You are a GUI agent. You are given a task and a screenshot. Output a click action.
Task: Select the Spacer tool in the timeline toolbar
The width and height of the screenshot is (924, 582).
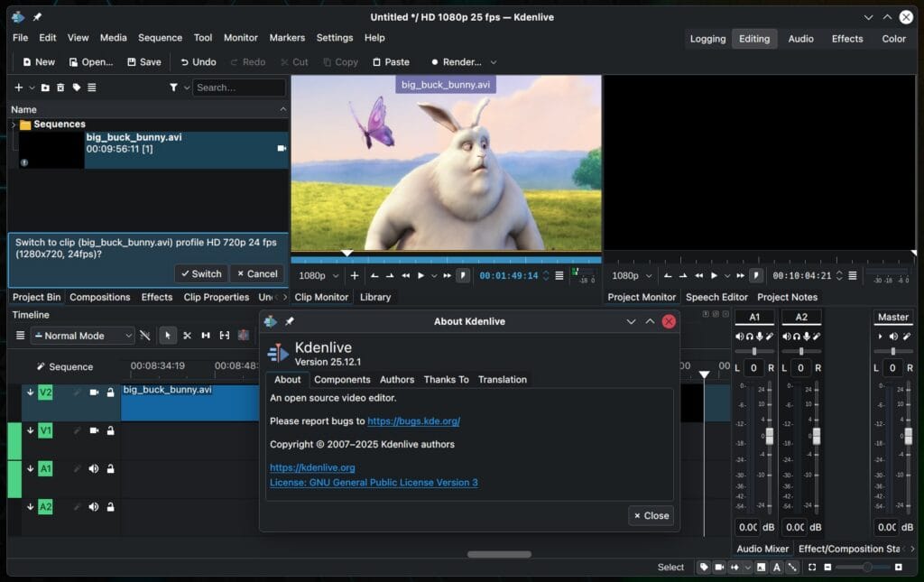click(x=207, y=335)
